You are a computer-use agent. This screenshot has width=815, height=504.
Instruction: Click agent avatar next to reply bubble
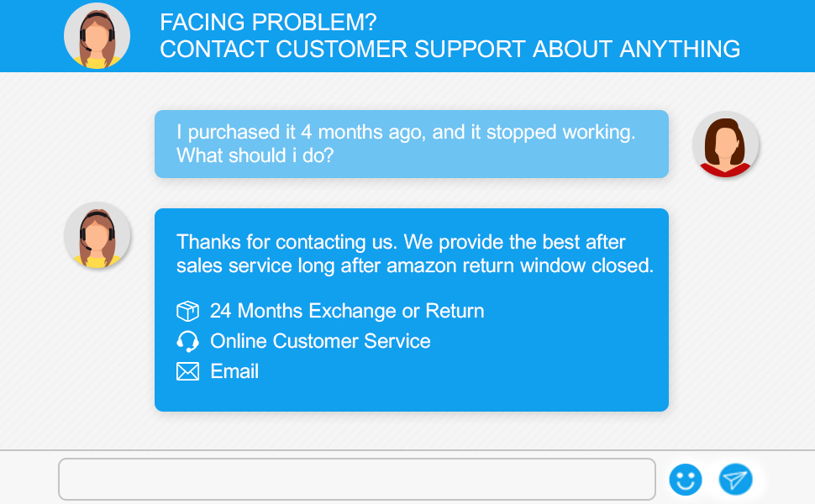[97, 235]
